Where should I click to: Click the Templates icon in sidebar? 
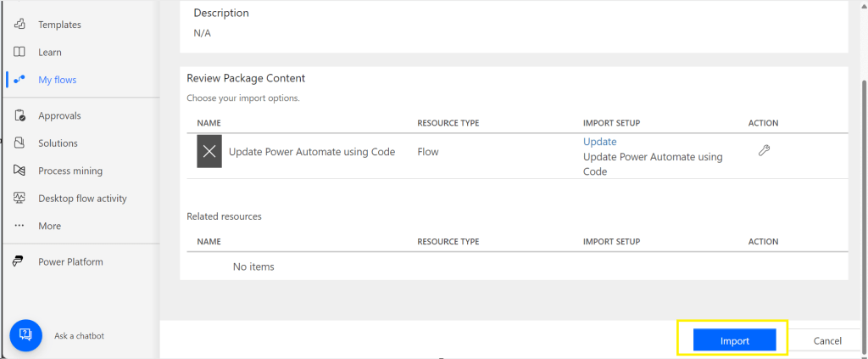coord(19,25)
